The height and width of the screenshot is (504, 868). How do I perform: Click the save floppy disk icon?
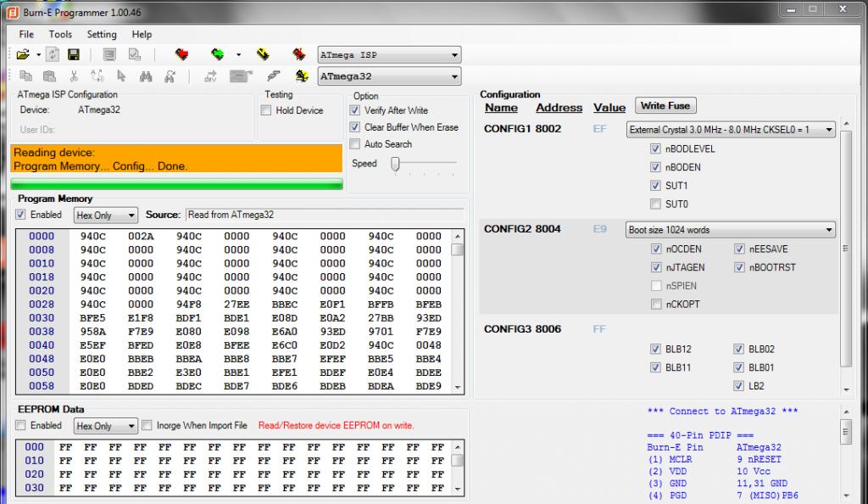click(x=74, y=54)
